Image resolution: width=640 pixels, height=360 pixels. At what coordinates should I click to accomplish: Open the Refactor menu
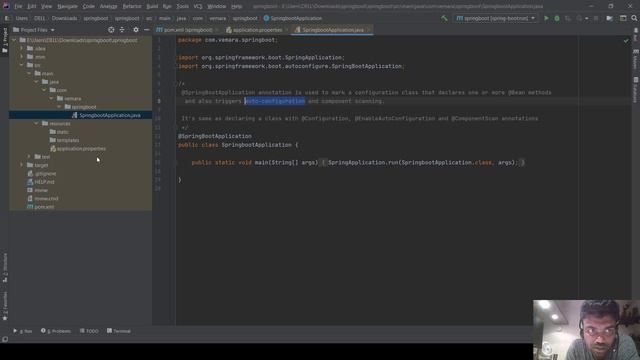(x=132, y=6)
